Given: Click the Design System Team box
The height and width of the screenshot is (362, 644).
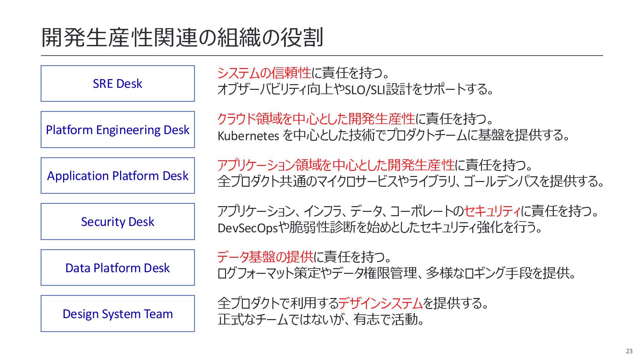Looking at the screenshot, I should point(118,313).
